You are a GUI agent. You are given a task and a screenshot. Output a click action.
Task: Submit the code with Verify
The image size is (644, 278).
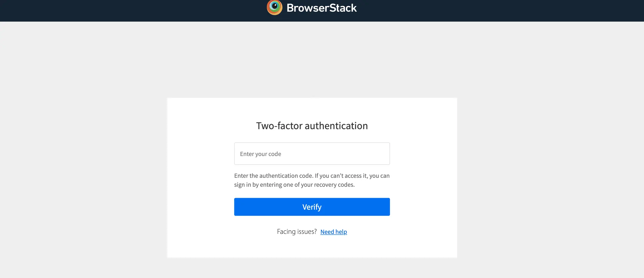312,207
